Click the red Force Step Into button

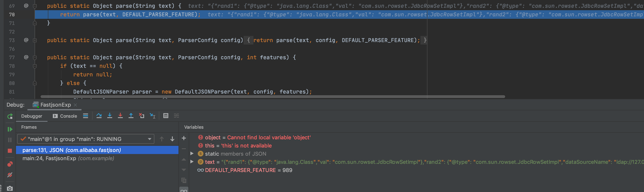[x=120, y=116]
